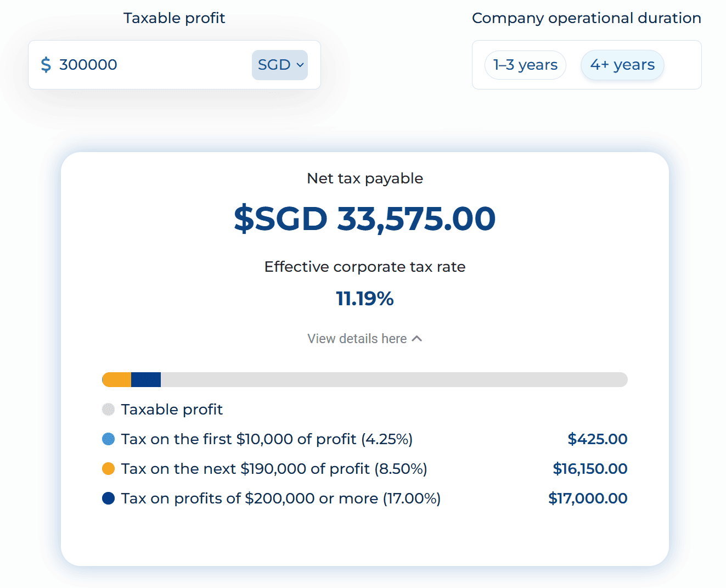Expand the currency options list
726x588 pixels.
(279, 64)
